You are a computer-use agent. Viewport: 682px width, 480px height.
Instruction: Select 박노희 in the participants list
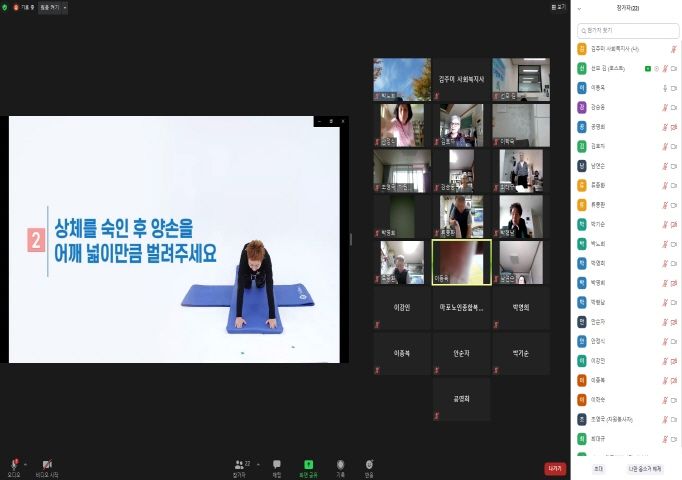click(x=628, y=244)
